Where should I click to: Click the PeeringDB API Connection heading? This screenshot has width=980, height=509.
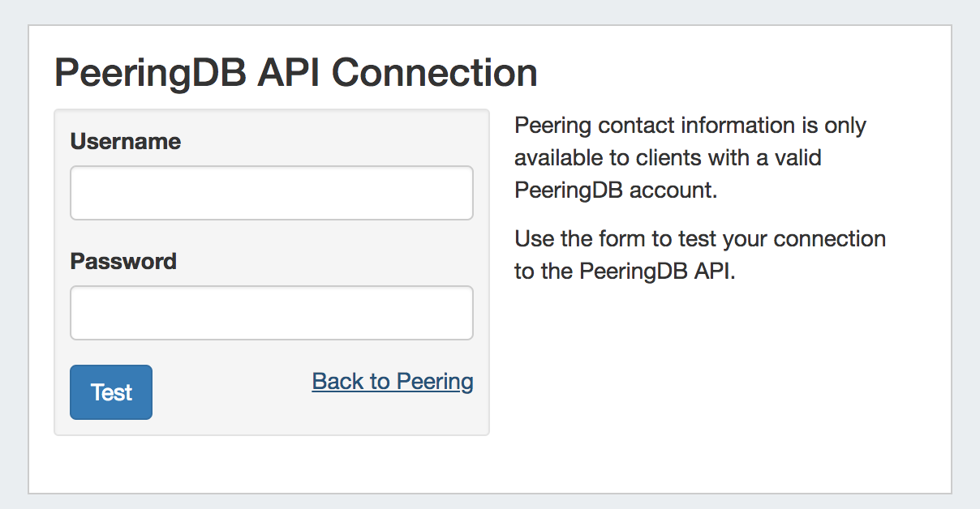pos(296,73)
